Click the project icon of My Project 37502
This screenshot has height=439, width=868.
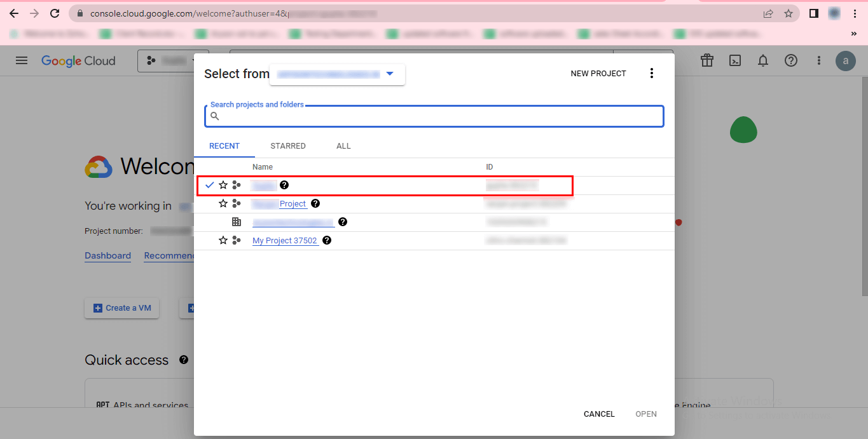coord(237,240)
